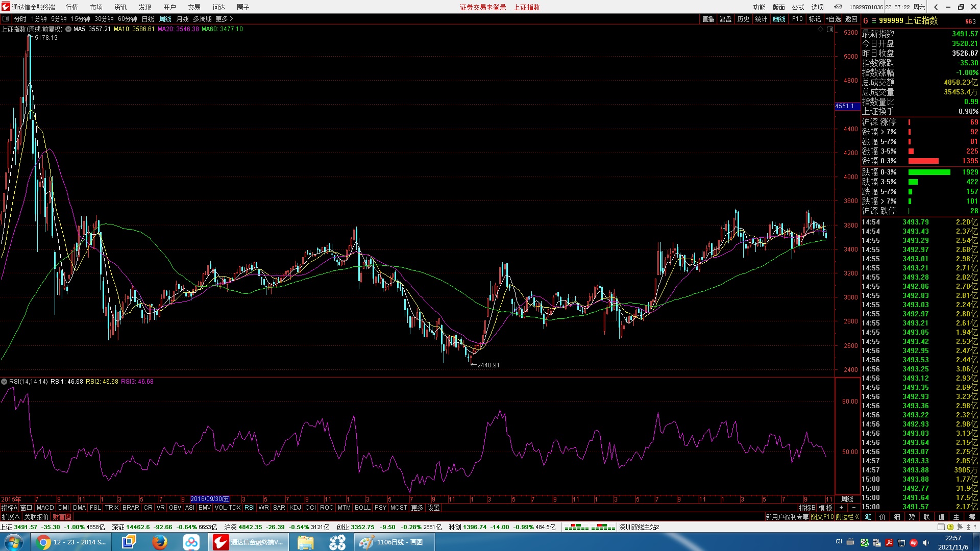Click the 直播 button
Screen dimensions: 980x551
[708, 19]
